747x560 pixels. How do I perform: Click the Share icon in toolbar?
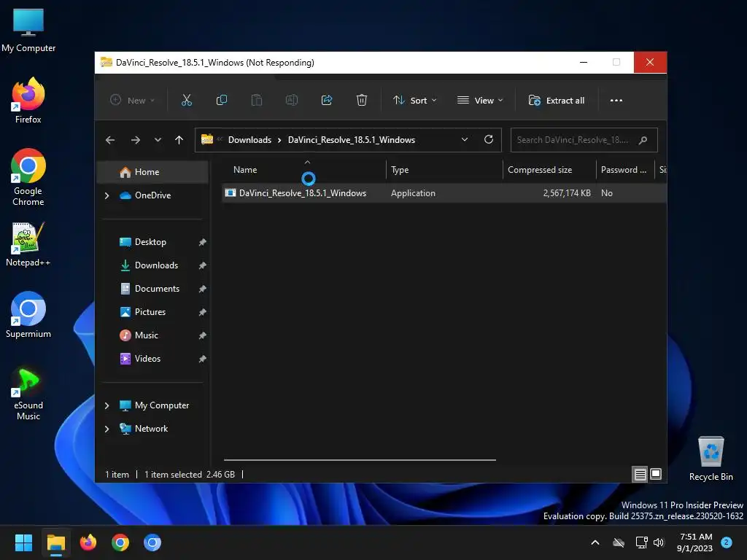327,101
